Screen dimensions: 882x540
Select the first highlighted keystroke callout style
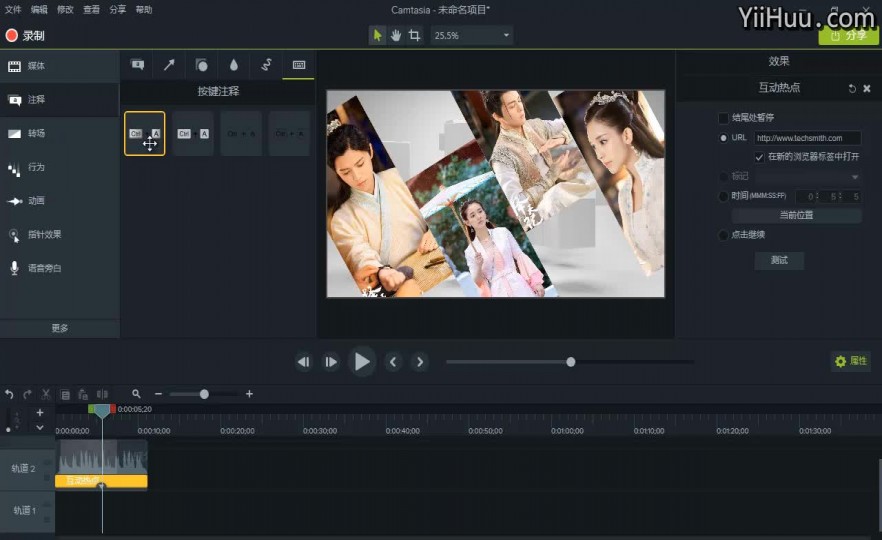click(x=145, y=133)
